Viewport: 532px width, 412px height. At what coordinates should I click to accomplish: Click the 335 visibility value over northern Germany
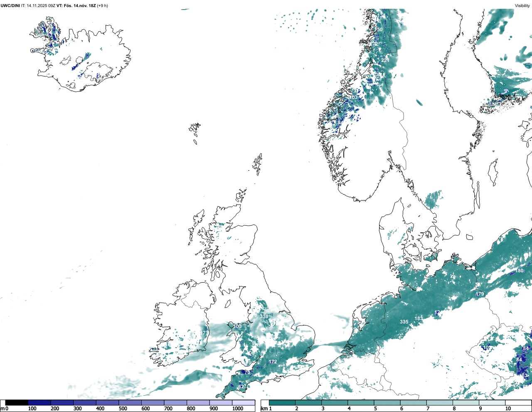click(x=404, y=322)
